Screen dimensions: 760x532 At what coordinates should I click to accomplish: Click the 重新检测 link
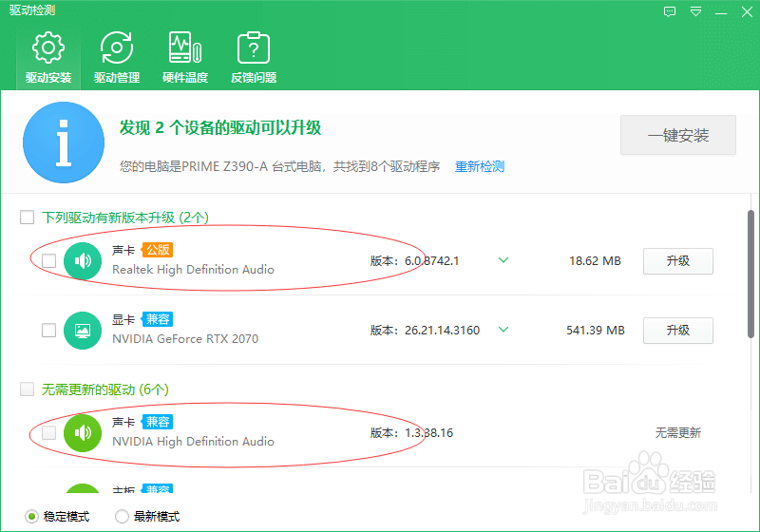(x=480, y=166)
